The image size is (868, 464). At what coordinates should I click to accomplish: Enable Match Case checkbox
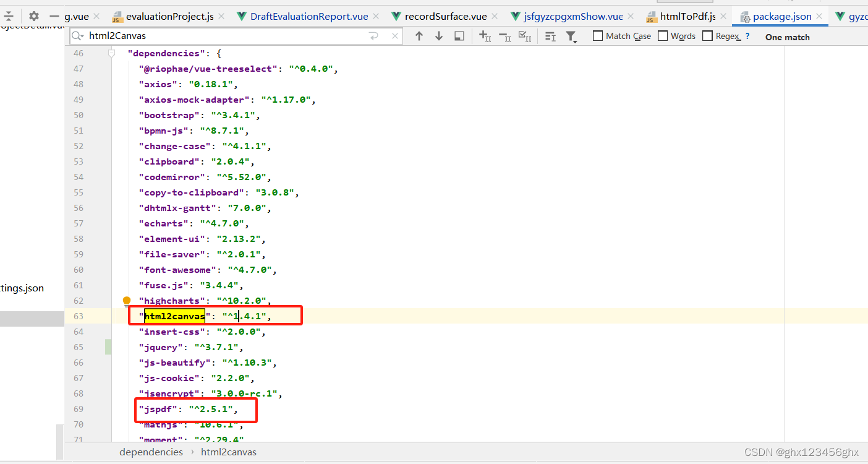(598, 36)
